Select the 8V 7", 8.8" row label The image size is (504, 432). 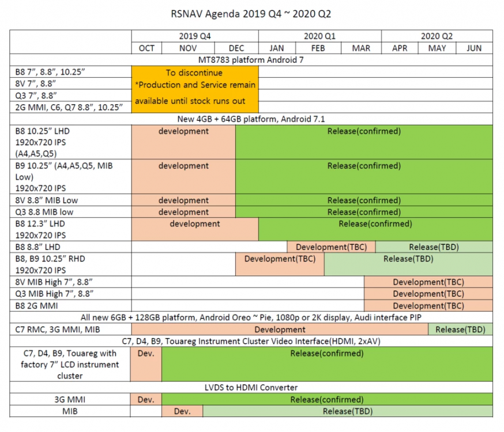70,84
